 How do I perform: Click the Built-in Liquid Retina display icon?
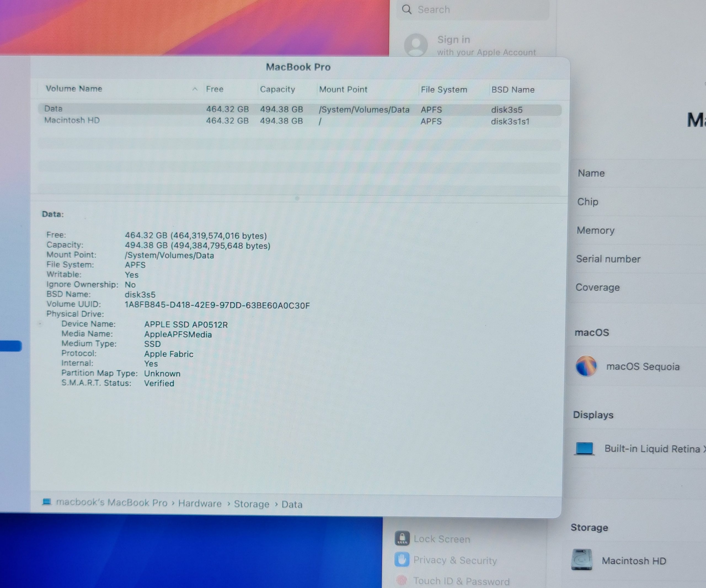click(x=584, y=449)
